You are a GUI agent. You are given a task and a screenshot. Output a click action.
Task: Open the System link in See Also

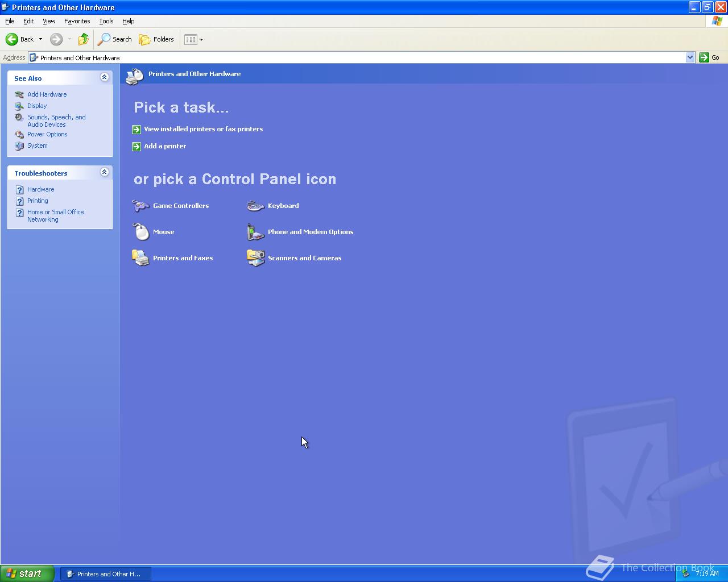coord(38,145)
